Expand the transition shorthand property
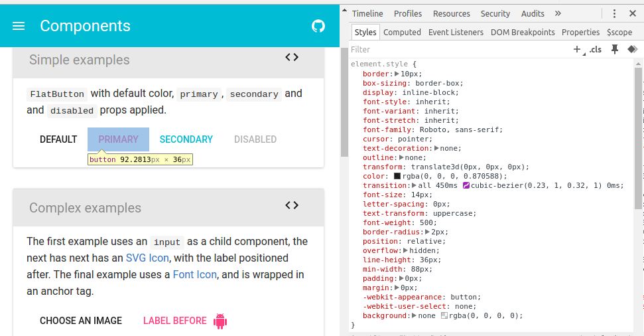 pos(414,185)
